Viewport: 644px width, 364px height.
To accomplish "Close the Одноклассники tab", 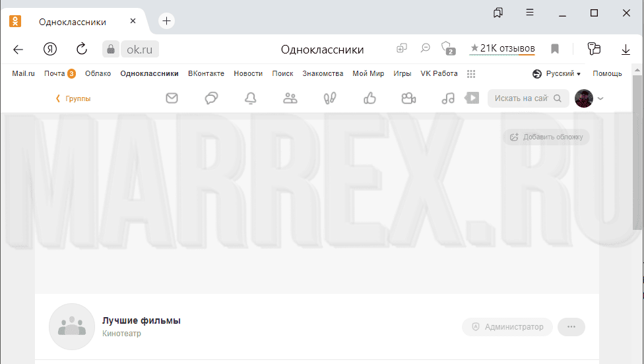I will [x=133, y=21].
